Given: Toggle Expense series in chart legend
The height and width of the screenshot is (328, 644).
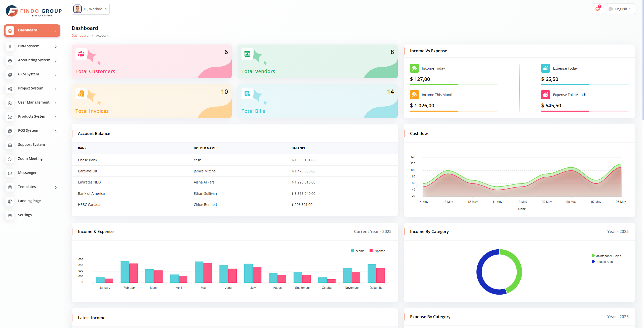Looking at the screenshot, I should pyautogui.click(x=377, y=251).
